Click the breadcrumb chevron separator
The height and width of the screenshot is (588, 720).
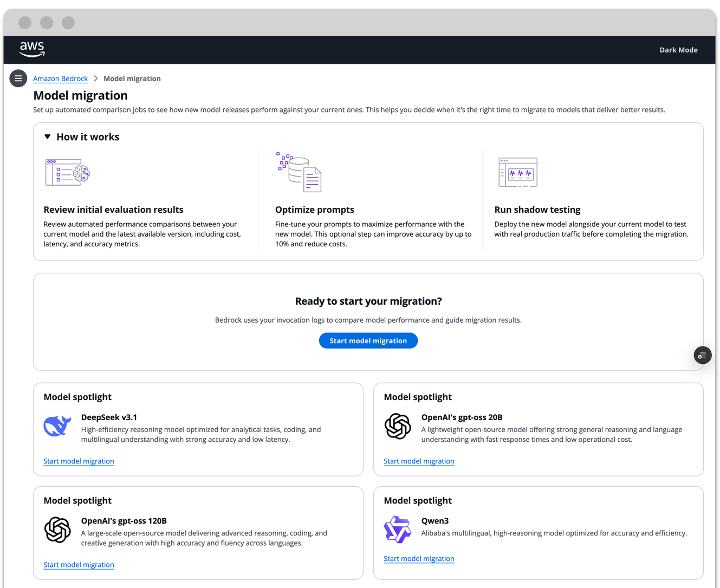(x=96, y=79)
